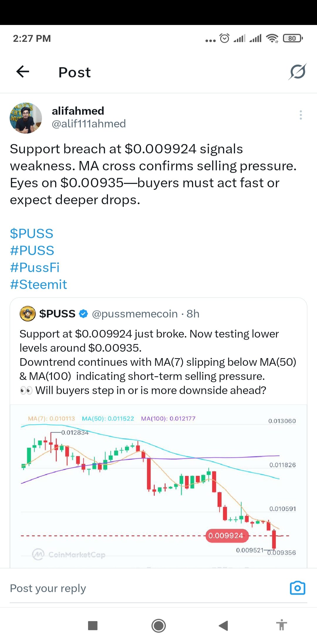Screen dimensions: 317x644
Task: Open the alifahmed display name
Action: [78, 111]
